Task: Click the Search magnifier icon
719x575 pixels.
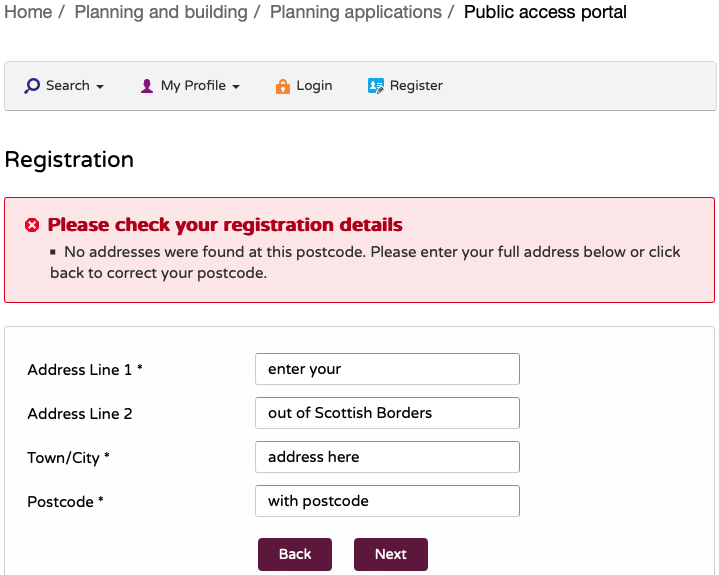Action: (x=32, y=86)
